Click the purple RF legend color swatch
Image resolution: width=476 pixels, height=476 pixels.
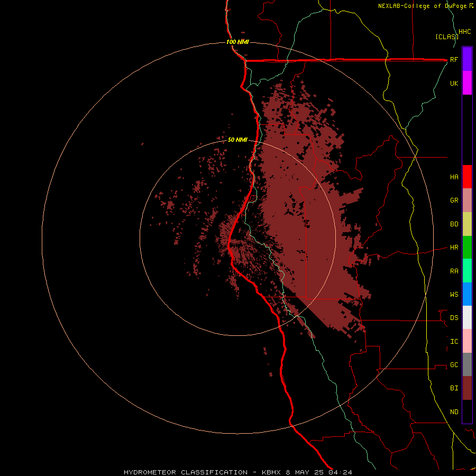pos(467,59)
